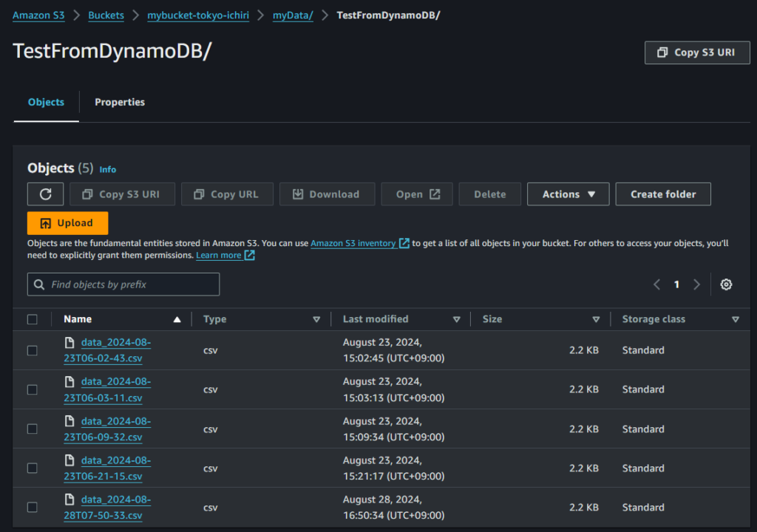Viewport: 757px width, 532px height.
Task: Toggle the select-all objects checkbox
Action: coord(33,319)
